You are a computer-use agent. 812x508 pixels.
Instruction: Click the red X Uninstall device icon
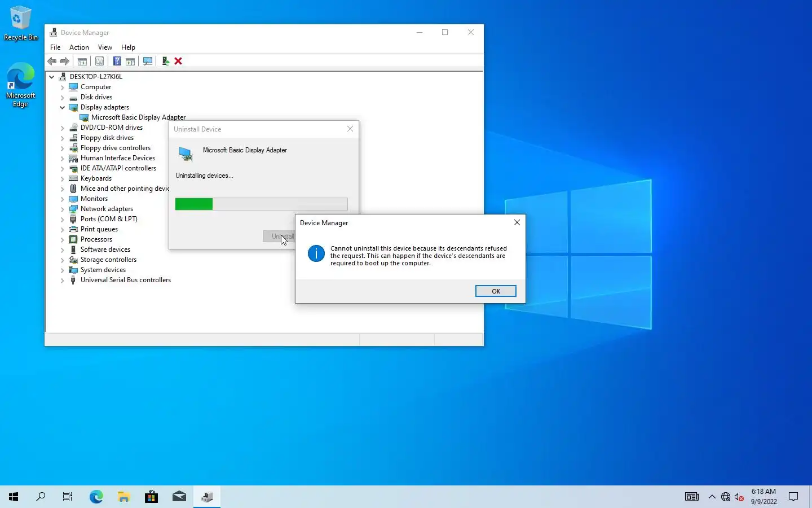point(178,61)
